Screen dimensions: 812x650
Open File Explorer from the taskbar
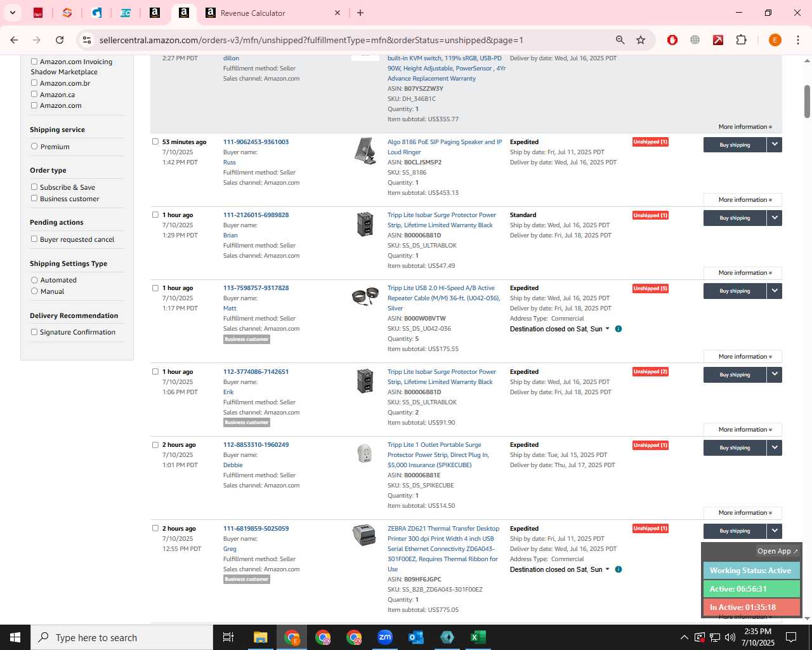(261, 637)
